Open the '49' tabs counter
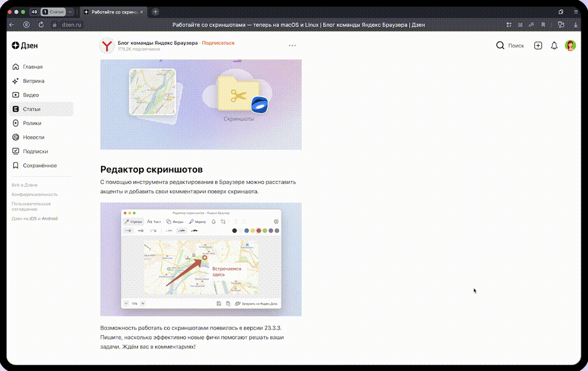 [x=34, y=12]
